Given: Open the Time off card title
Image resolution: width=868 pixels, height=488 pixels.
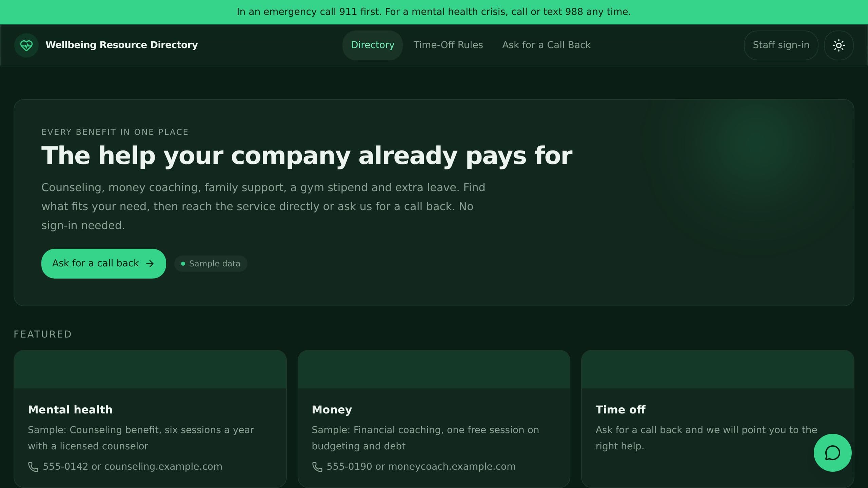Looking at the screenshot, I should (x=620, y=410).
